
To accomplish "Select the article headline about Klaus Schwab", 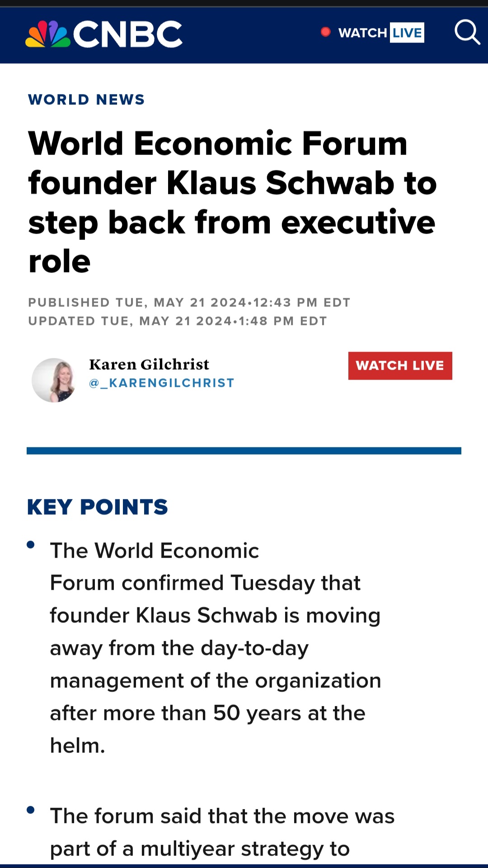I will [x=232, y=202].
